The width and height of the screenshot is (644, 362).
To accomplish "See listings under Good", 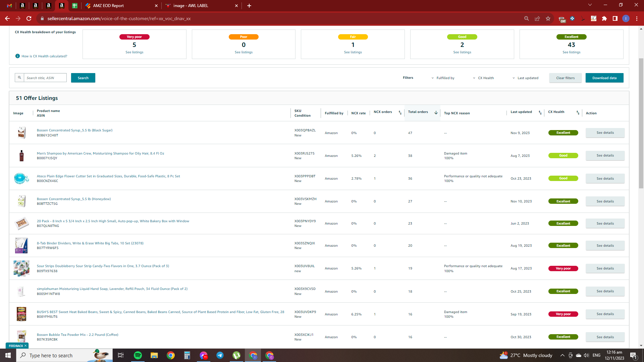I will click(462, 52).
